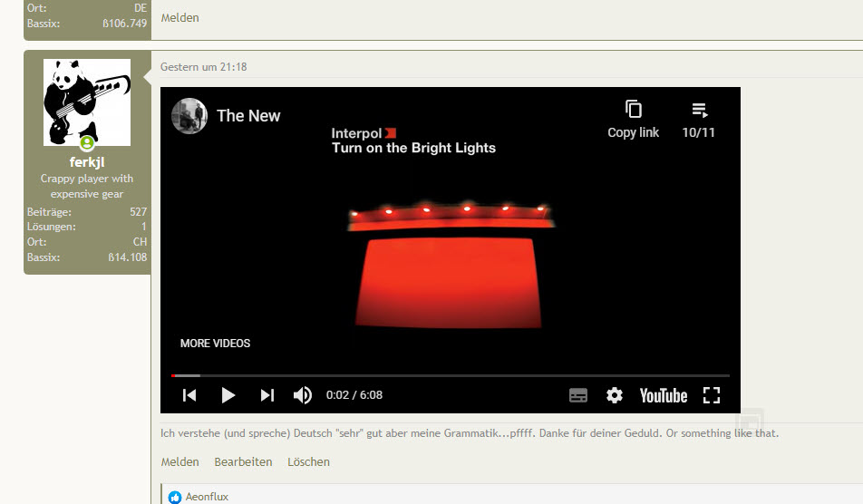Open the post timestamp Gestern um 21:18
Image resolution: width=863 pixels, height=504 pixels.
pyautogui.click(x=204, y=67)
